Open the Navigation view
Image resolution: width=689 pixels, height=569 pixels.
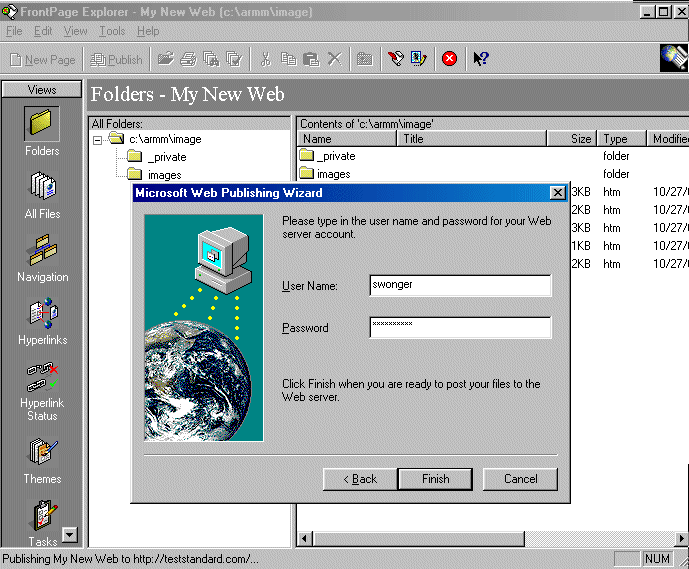pyautogui.click(x=43, y=258)
